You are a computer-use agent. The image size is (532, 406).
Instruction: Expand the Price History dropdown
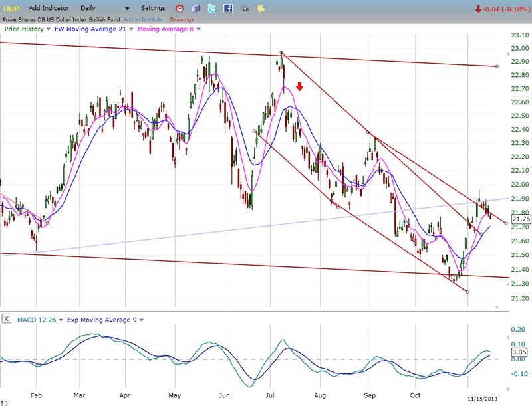[49, 29]
